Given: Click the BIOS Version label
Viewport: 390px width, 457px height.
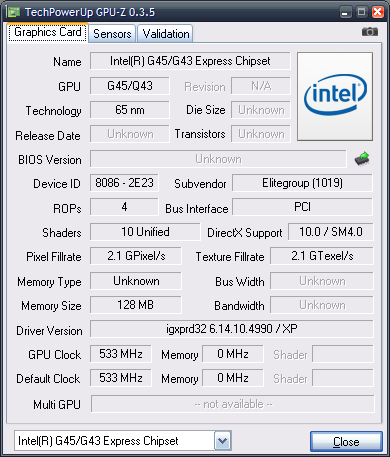Looking at the screenshot, I should tap(50, 160).
